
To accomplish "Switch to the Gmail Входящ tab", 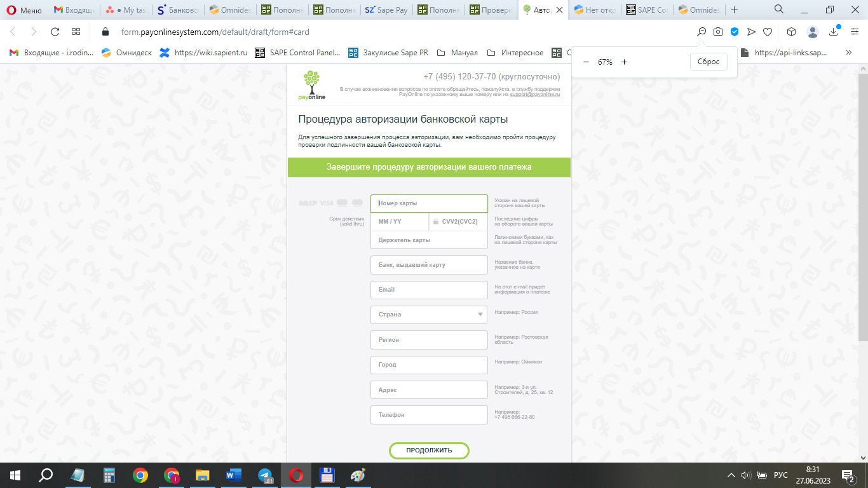I will 74,10.
